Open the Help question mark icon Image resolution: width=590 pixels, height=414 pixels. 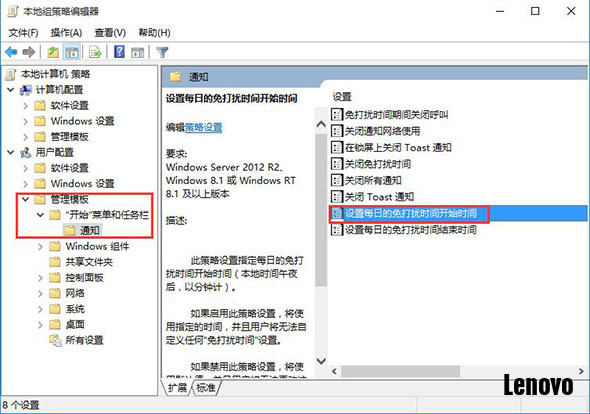click(x=119, y=52)
